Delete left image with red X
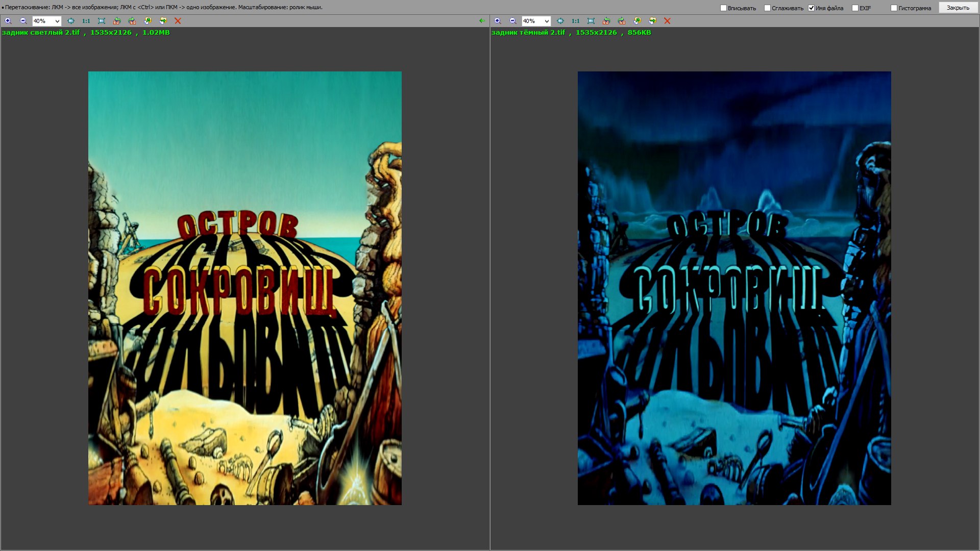Viewport: 980px width, 551px height. coord(178,21)
